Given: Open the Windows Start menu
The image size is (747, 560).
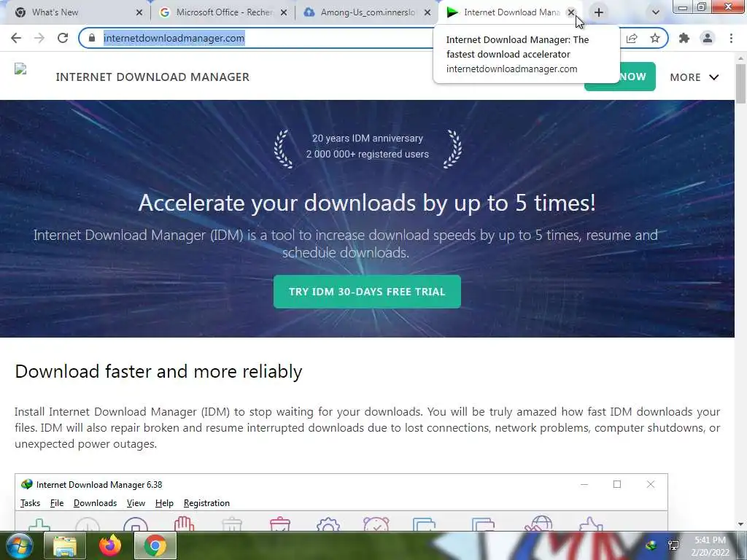Looking at the screenshot, I should [x=19, y=545].
